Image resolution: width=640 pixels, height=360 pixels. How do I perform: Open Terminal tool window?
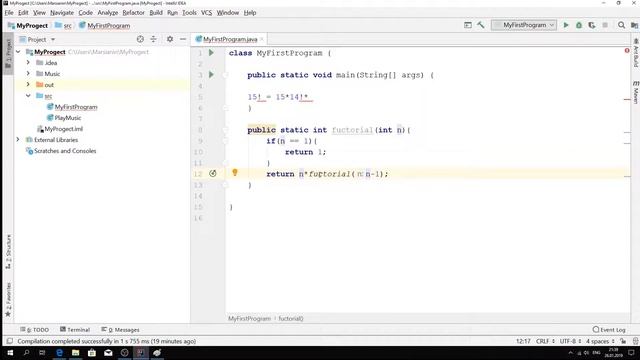(x=75, y=330)
